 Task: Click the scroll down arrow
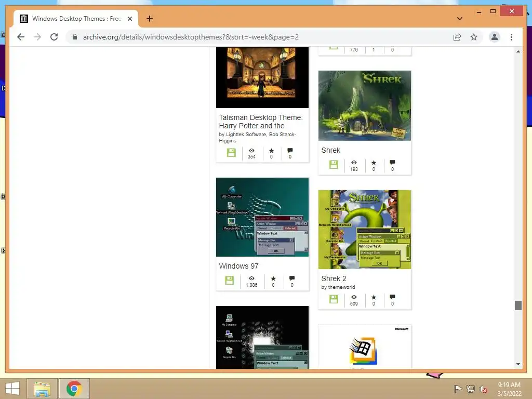coord(518,364)
